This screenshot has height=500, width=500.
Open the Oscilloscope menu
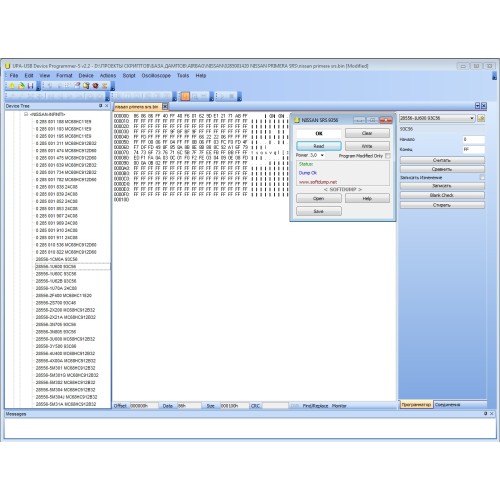pos(156,76)
